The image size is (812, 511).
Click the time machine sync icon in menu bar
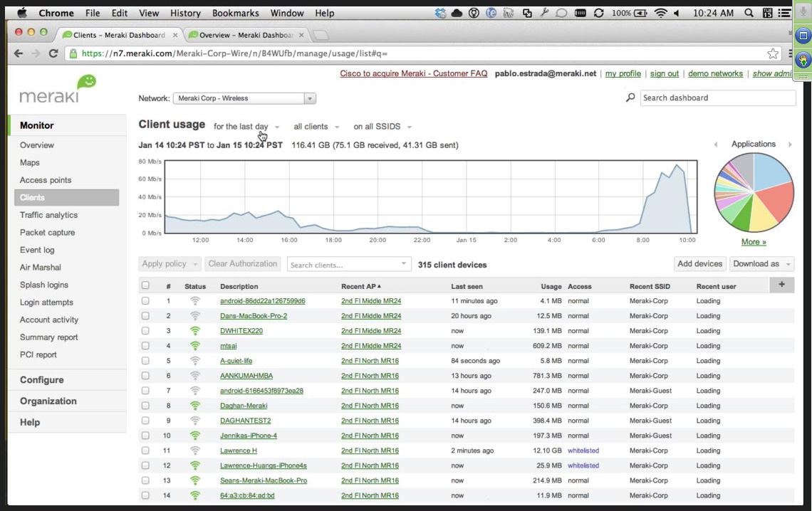pyautogui.click(x=598, y=13)
